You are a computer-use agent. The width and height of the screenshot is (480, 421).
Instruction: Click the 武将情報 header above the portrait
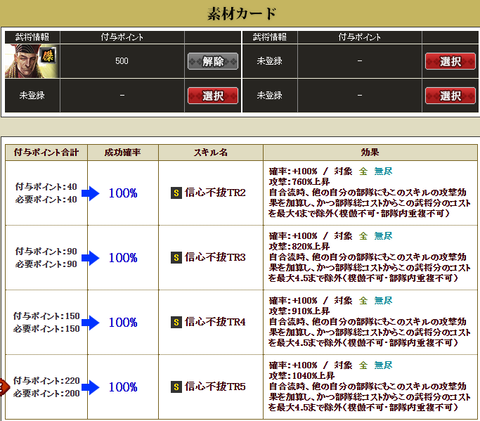pos(32,37)
